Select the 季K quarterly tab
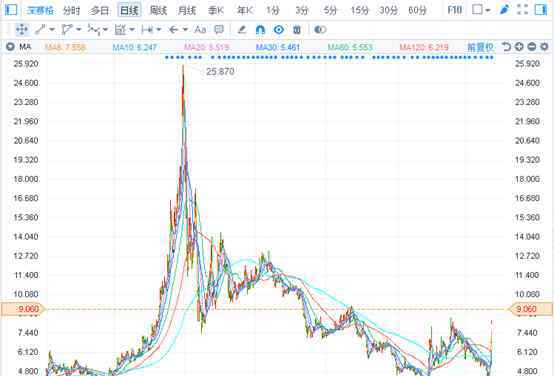 tap(216, 11)
